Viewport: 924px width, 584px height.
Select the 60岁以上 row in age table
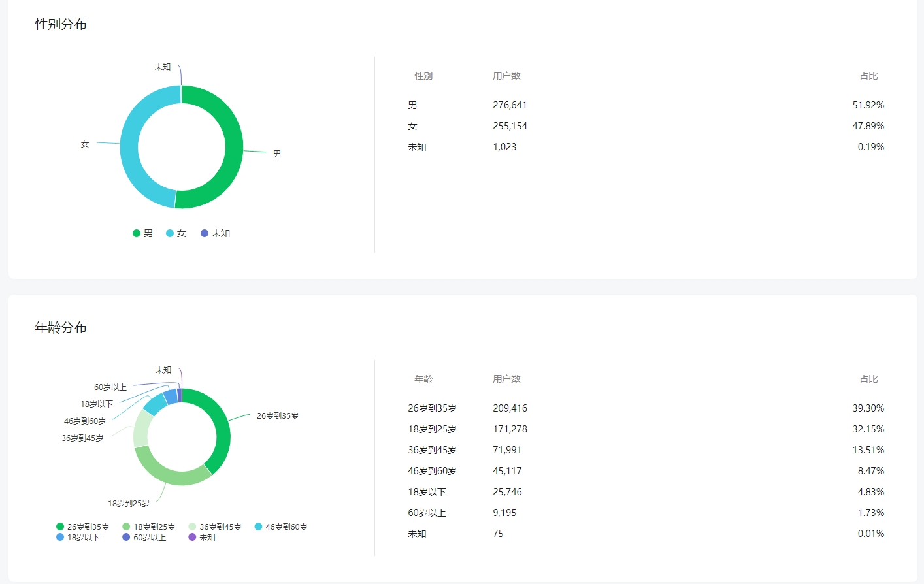click(x=646, y=513)
